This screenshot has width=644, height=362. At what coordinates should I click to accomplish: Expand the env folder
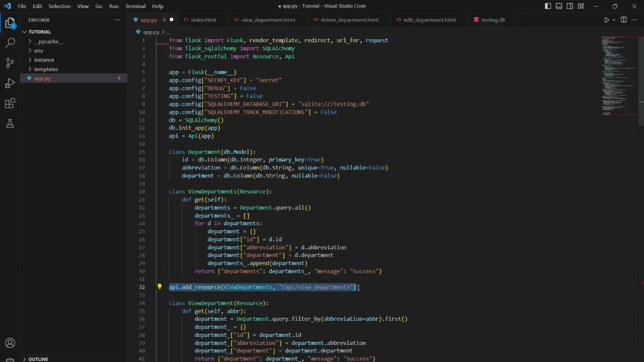pos(73,51)
